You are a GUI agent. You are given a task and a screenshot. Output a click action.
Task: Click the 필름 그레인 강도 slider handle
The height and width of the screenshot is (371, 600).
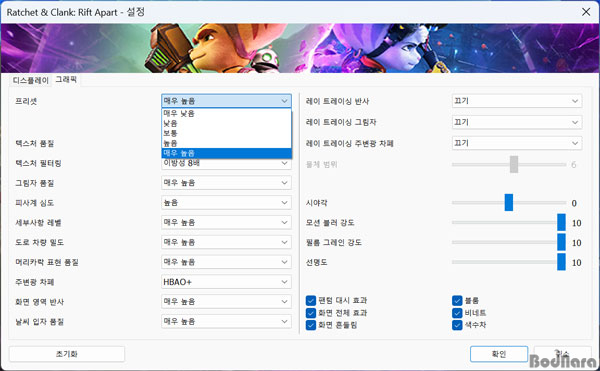coord(561,242)
